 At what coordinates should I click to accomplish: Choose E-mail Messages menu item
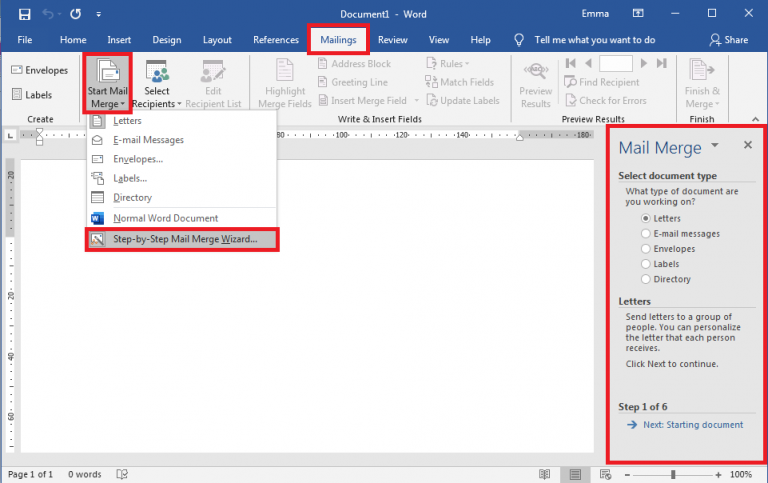[182, 140]
